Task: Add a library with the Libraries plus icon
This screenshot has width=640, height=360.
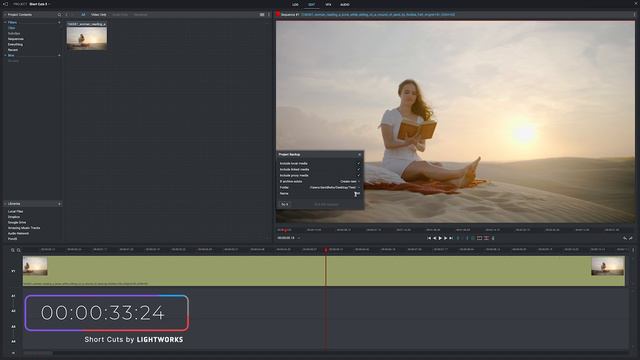Action: coord(60,204)
